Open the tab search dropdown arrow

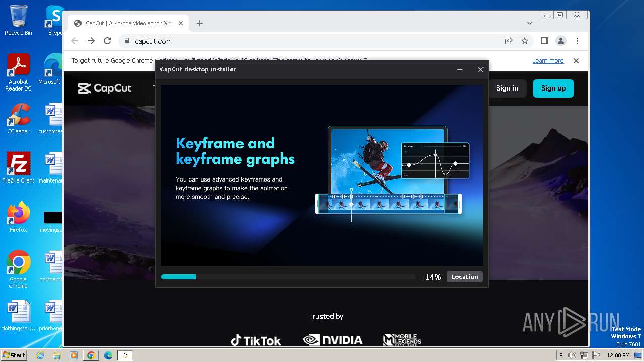(529, 23)
